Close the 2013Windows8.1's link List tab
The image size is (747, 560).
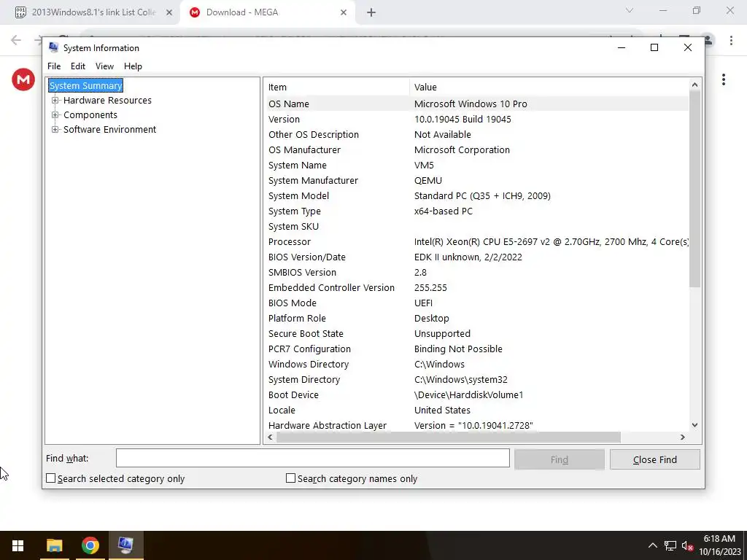point(169,13)
